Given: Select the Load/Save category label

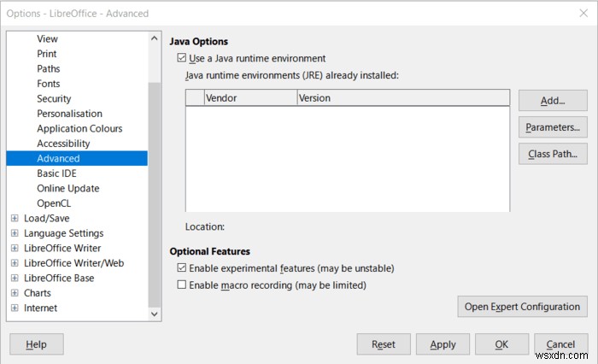Looking at the screenshot, I should [x=46, y=218].
